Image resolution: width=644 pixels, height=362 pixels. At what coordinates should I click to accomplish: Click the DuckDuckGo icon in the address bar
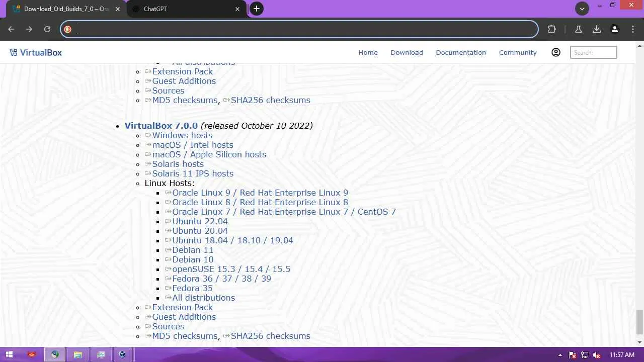tap(68, 29)
